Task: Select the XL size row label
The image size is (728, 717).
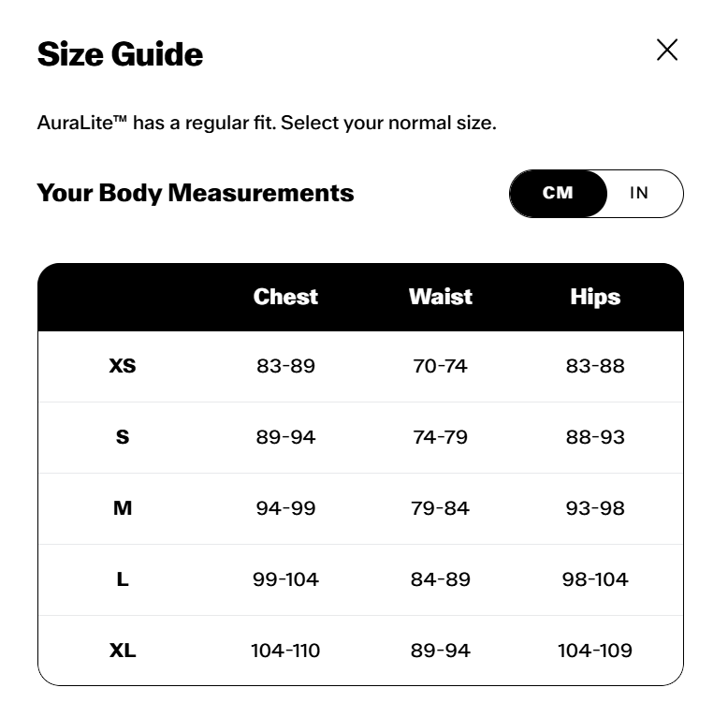Action: 123,651
